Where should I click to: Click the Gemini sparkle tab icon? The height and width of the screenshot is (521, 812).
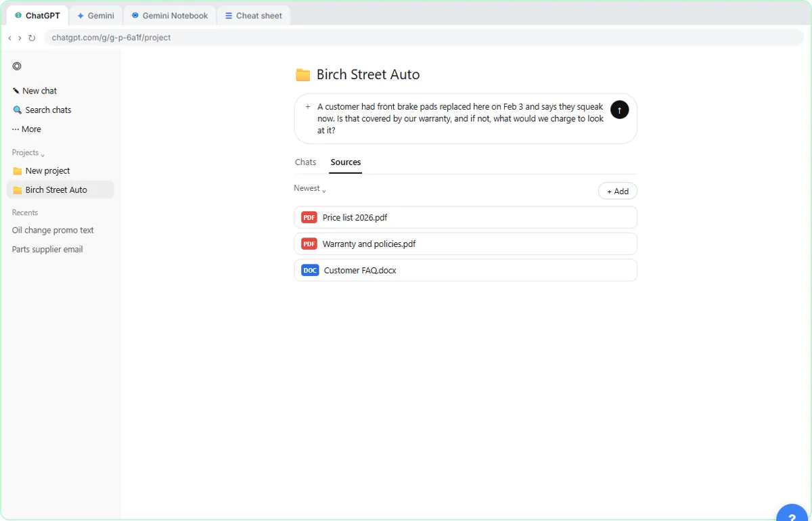tap(81, 16)
